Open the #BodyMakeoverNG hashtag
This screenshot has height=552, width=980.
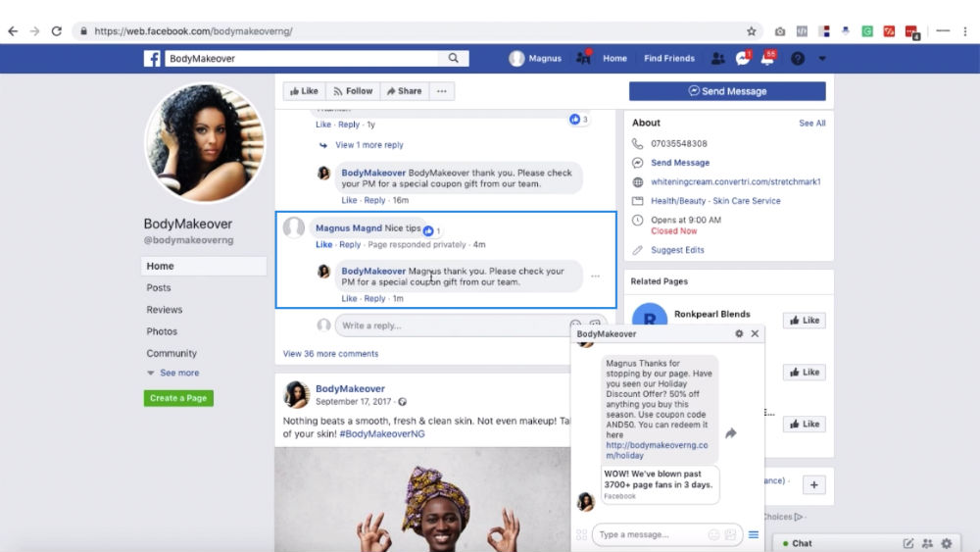[382, 433]
